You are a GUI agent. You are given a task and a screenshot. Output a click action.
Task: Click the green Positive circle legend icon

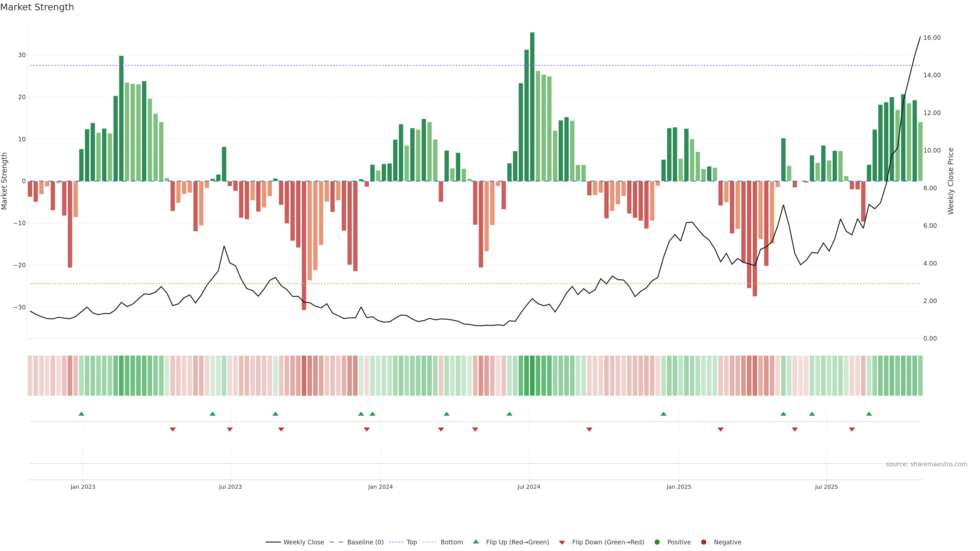pyautogui.click(x=657, y=542)
